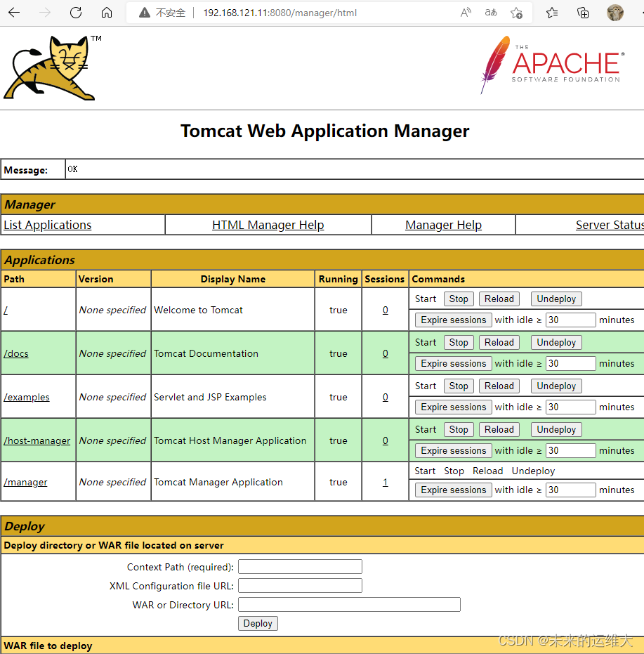
Task: Click the WAR or Directory URL field
Action: pyautogui.click(x=349, y=604)
